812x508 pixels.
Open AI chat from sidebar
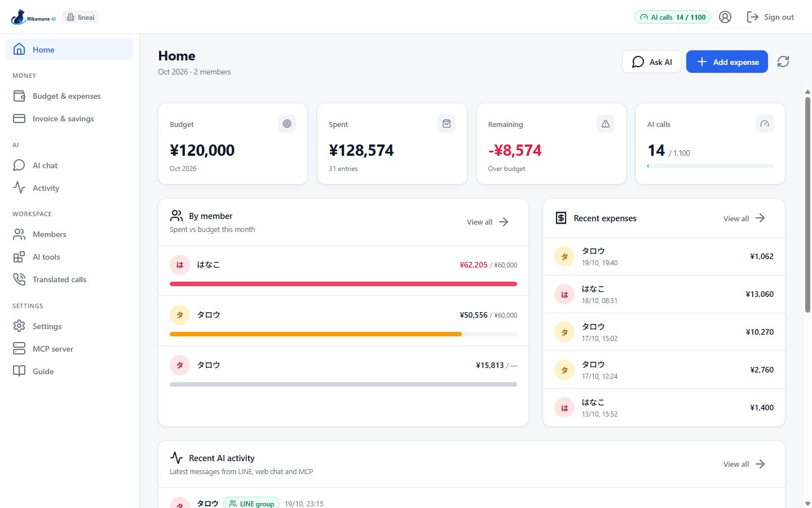69,165
